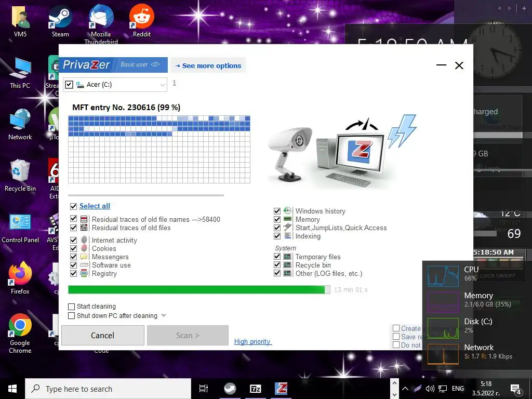Toggle the Temporary files checkbox
Screen dimensions: 532x399
277,257
